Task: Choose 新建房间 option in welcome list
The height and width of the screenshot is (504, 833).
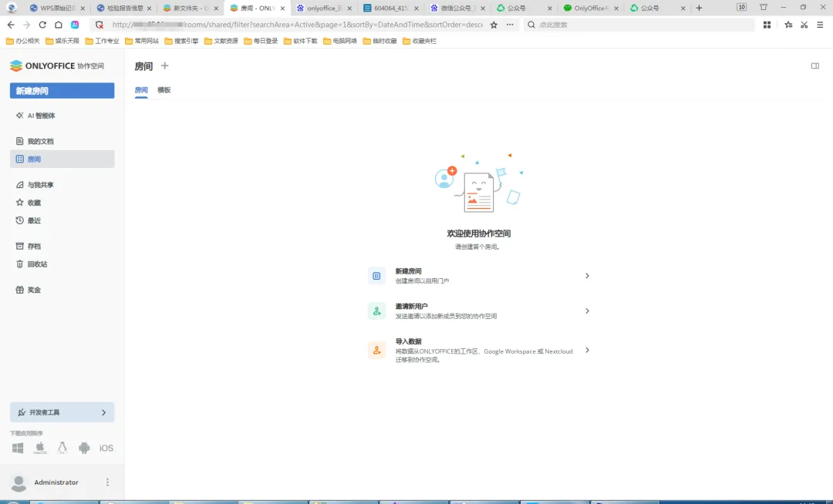Action: click(479, 276)
